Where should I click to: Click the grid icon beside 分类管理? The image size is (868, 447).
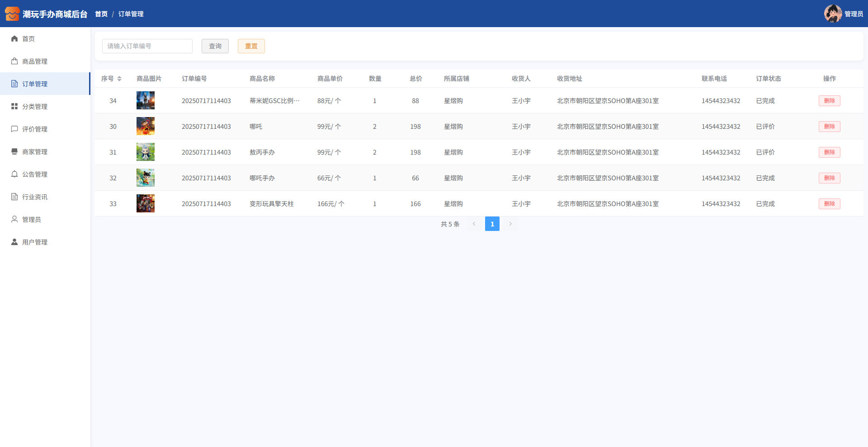[x=14, y=107]
